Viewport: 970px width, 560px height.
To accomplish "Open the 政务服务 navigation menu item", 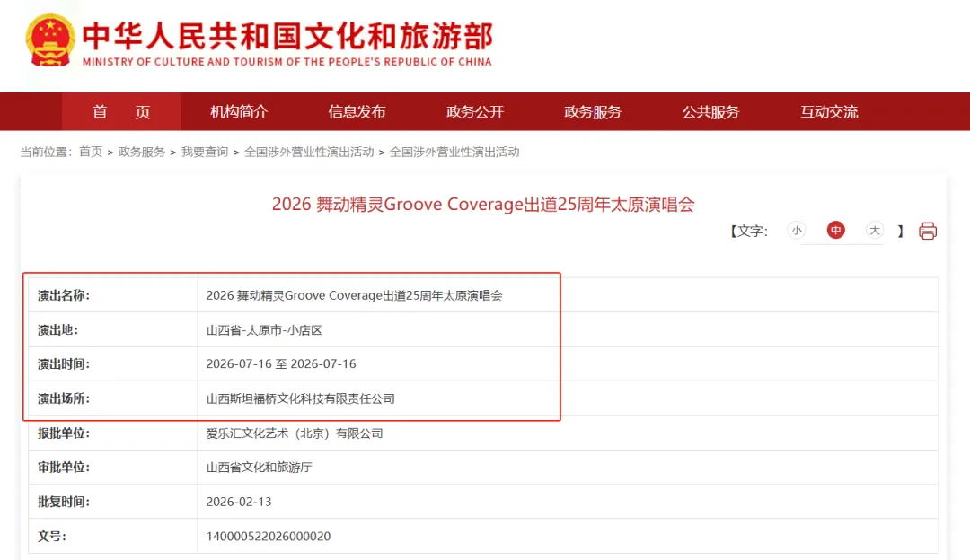I will coord(593,112).
